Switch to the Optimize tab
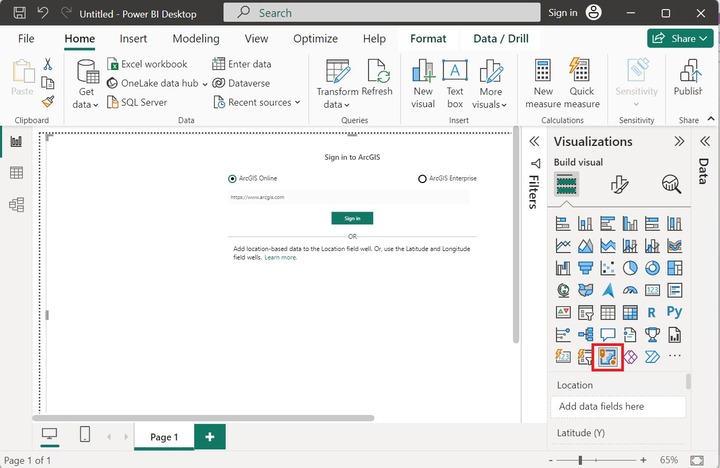Viewport: 720px width, 468px height. pyautogui.click(x=315, y=39)
